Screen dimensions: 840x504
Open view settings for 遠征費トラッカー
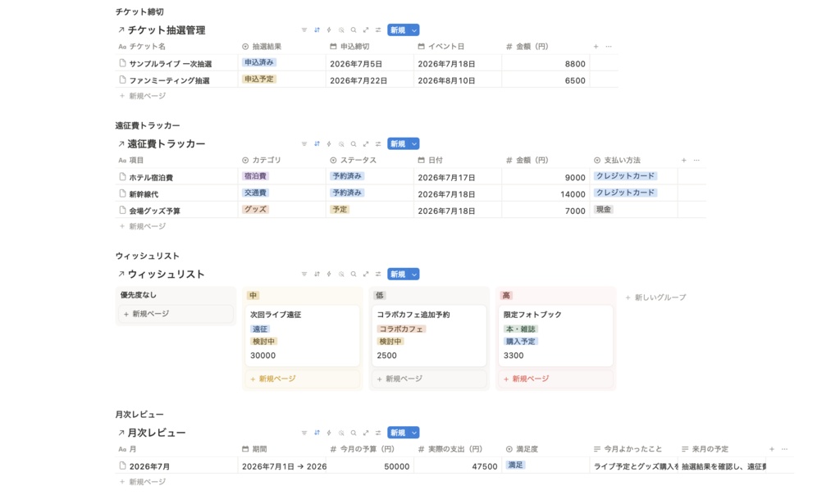tap(378, 144)
